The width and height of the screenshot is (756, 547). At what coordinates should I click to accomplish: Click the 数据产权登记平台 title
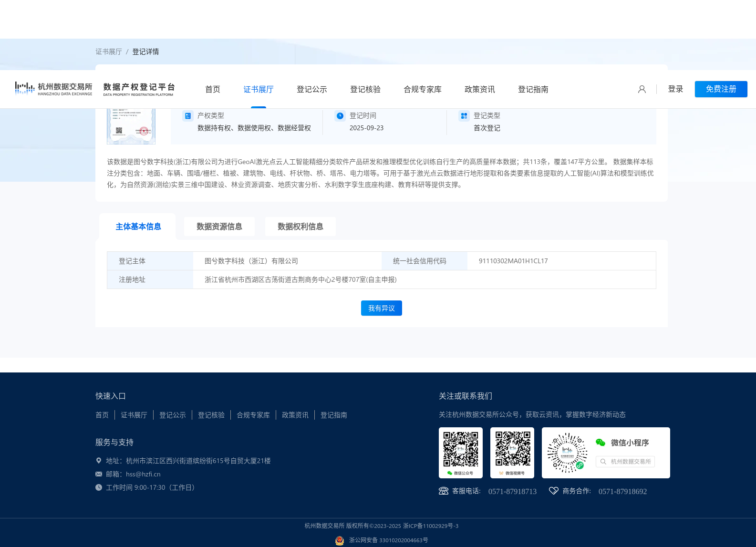click(x=139, y=89)
